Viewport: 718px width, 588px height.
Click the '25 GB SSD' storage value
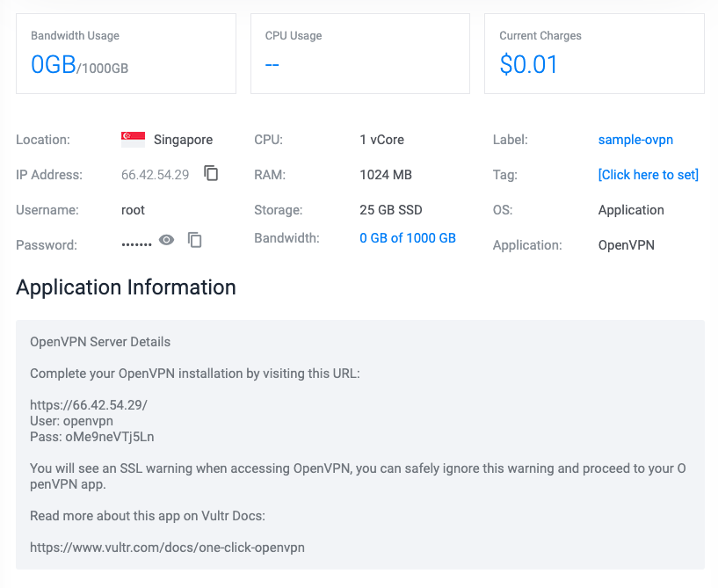[391, 210]
